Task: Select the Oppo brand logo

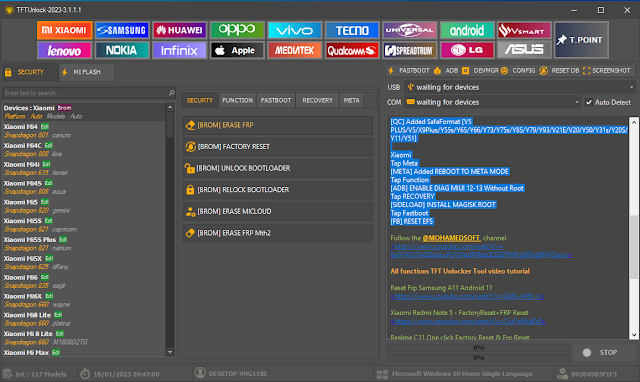Action: (237, 30)
